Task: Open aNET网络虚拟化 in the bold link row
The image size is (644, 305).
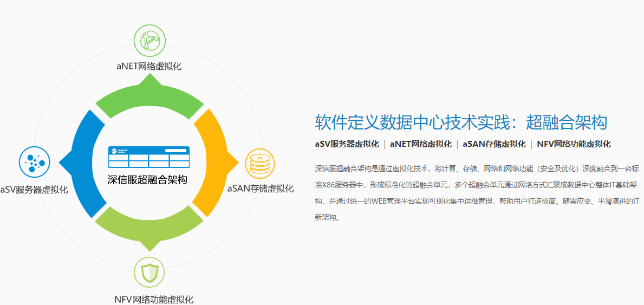Action: [421, 144]
